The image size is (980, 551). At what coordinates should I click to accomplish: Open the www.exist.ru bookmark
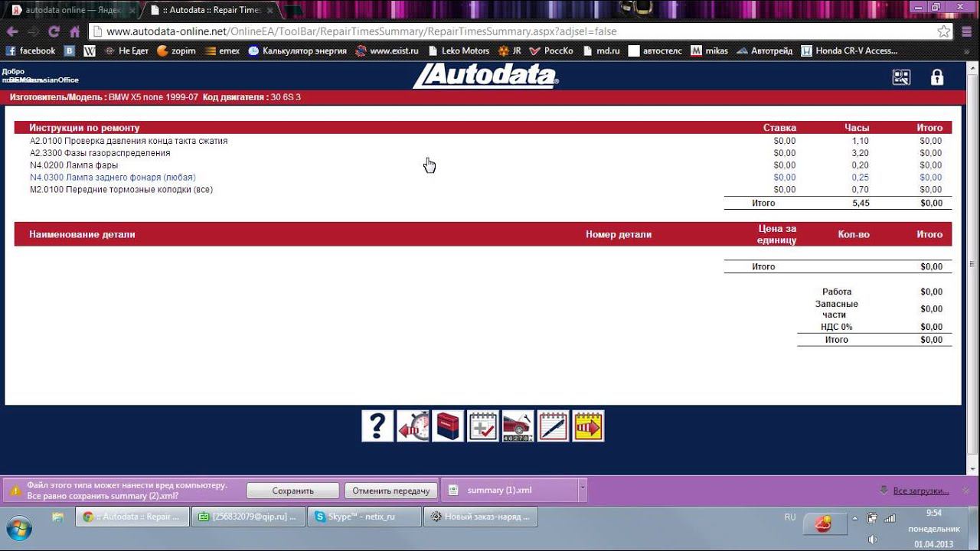387,51
